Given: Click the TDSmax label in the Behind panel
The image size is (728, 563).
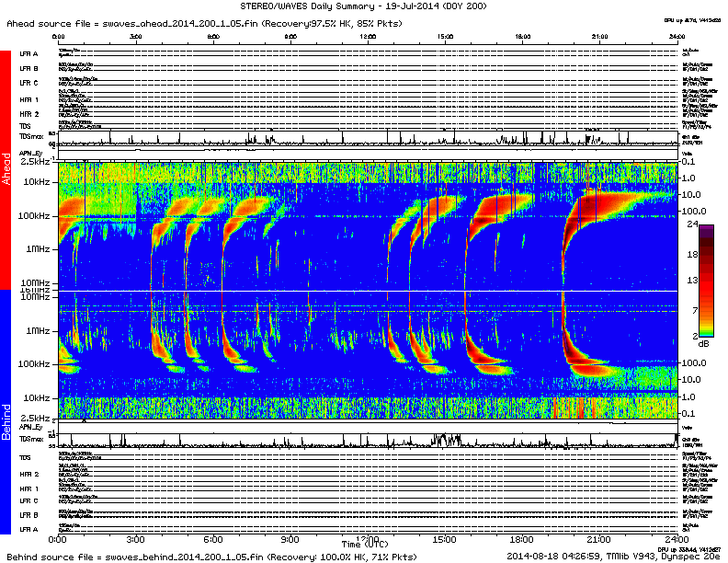Looking at the screenshot, I should (x=31, y=439).
